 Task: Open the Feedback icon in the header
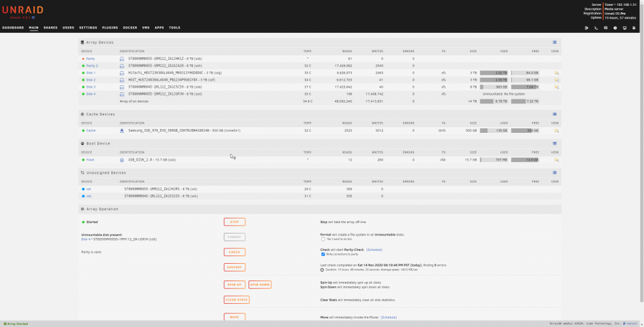tap(605, 28)
